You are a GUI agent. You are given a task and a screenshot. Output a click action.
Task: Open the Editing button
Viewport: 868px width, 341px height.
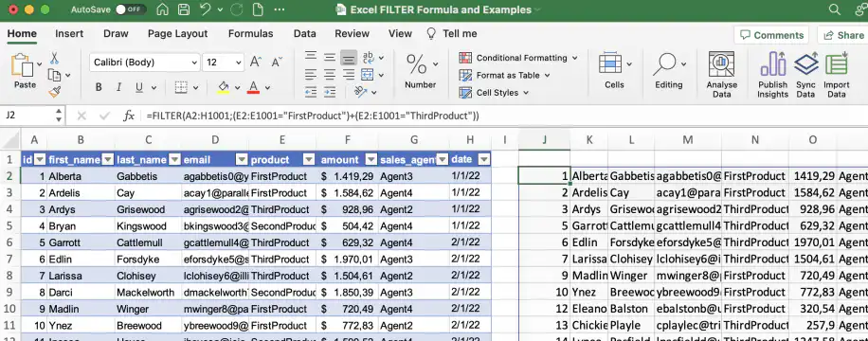click(669, 71)
